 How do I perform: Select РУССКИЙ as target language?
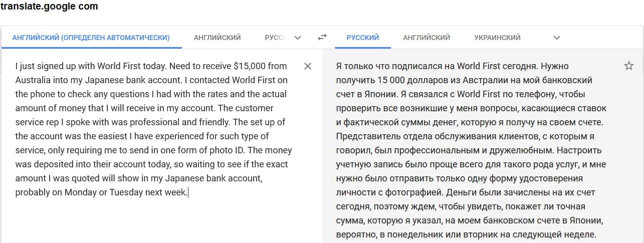[362, 38]
